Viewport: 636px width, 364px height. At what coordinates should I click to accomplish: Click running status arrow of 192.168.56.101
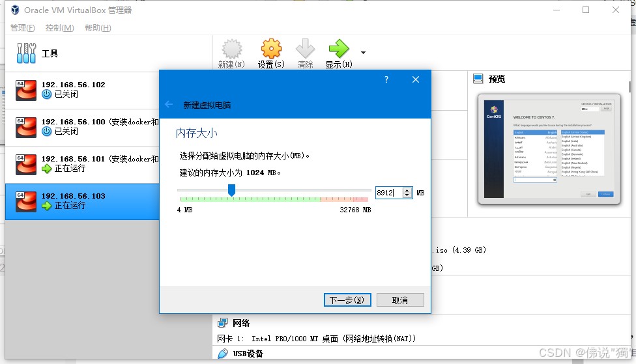pos(47,169)
